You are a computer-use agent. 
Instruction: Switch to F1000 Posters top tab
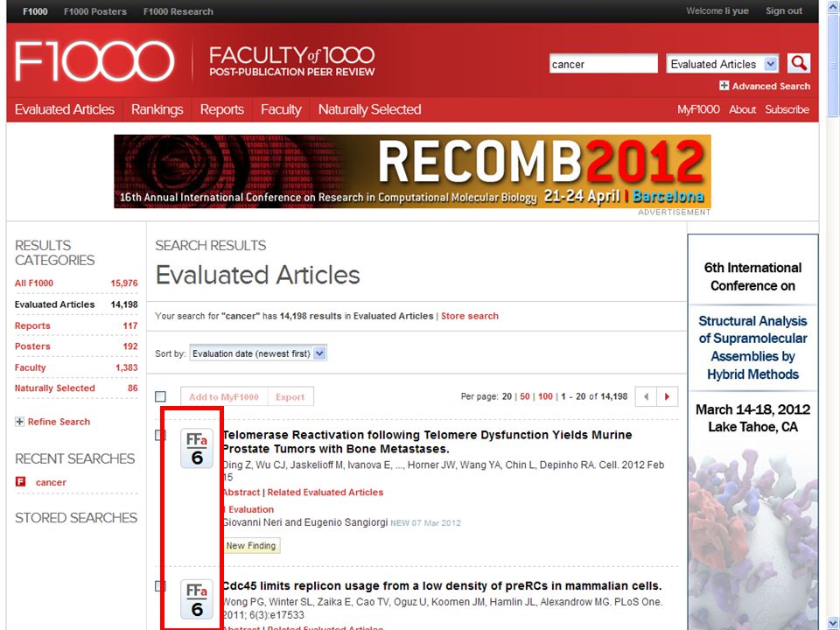pos(94,11)
